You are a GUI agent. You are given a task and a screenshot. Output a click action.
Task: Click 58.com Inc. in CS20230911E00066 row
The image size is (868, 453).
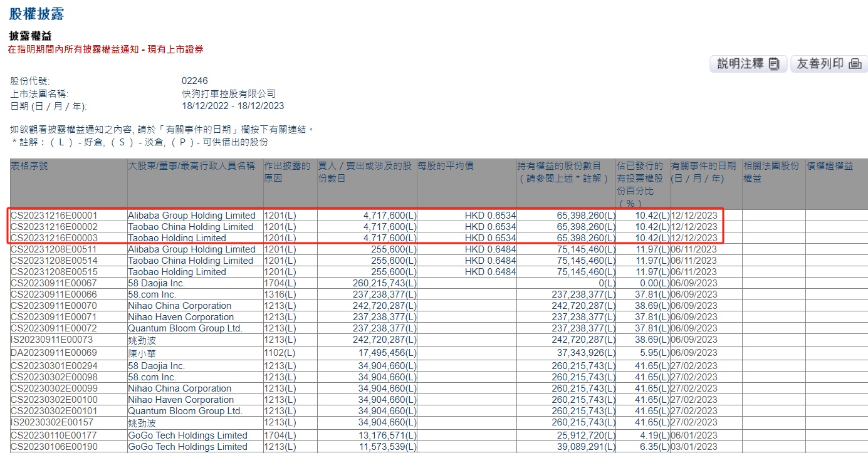[x=152, y=294]
